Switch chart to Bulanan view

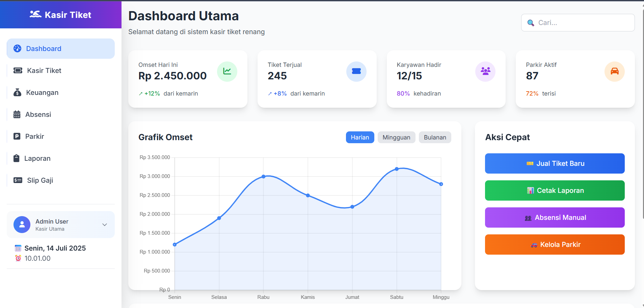click(x=435, y=137)
